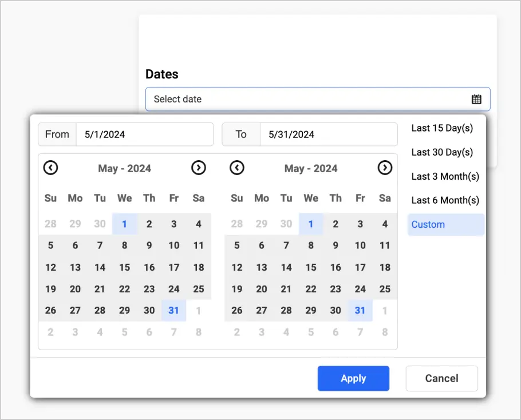521x420 pixels.
Task: Click the calendar icon in Select date field
Action: point(476,99)
